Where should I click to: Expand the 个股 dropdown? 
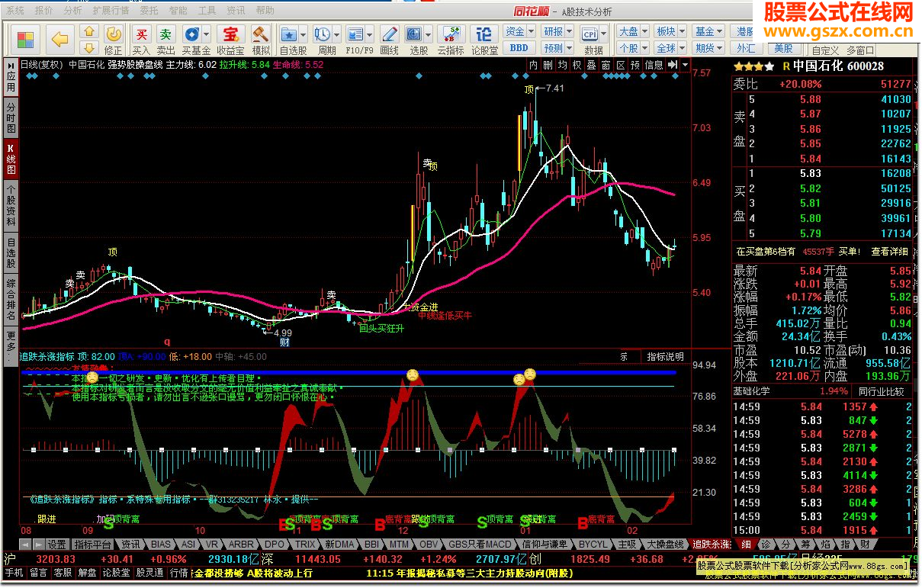coord(644,47)
